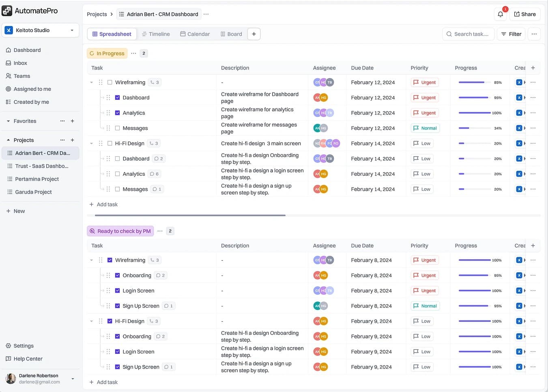Open the Keitoto Studio workspace dropdown
The image size is (548, 392).
coord(40,30)
